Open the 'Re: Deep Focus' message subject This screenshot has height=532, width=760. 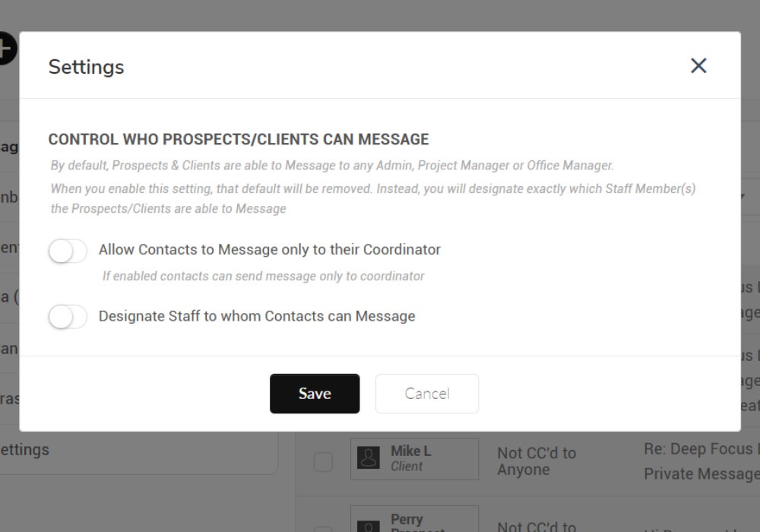[699, 450]
